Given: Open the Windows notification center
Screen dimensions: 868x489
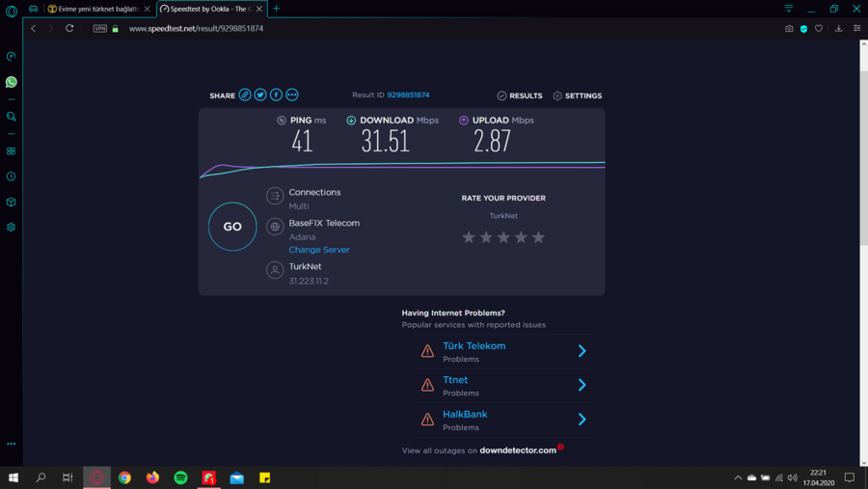Looking at the screenshot, I should 850,477.
